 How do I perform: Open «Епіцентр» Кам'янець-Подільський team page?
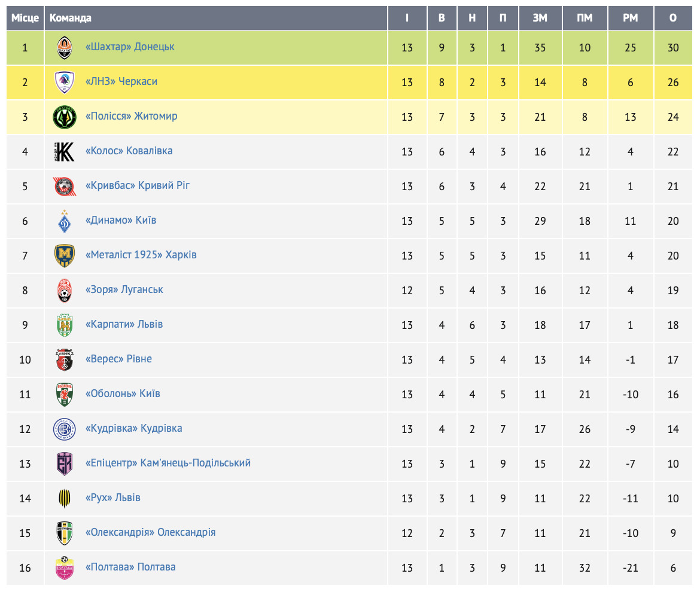point(168,463)
